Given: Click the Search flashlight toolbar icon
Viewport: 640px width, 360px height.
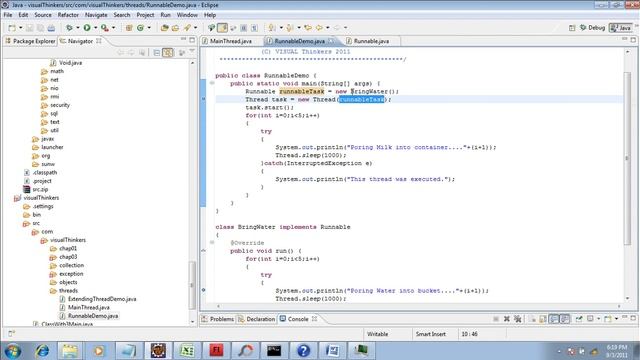Looking at the screenshot, I should (187, 28).
